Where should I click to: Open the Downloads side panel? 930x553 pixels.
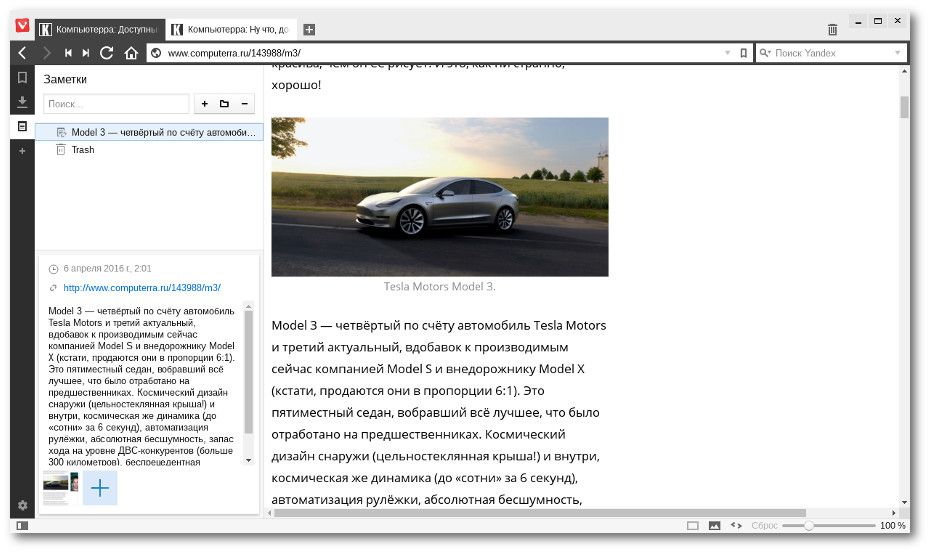(22, 102)
